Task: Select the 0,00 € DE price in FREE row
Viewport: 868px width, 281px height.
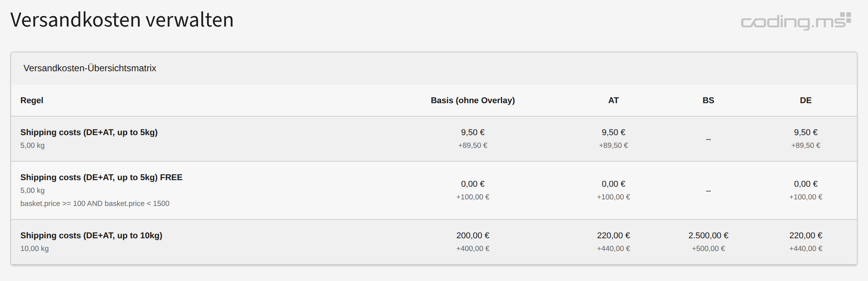Action: pos(805,184)
